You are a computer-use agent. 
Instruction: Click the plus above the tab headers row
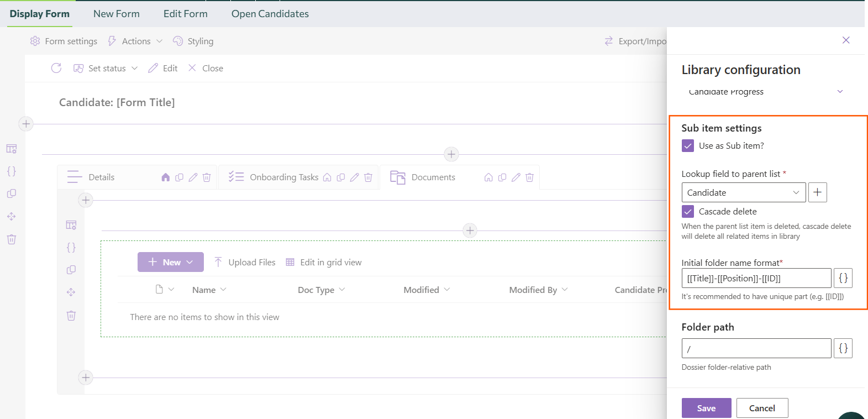[x=451, y=154]
